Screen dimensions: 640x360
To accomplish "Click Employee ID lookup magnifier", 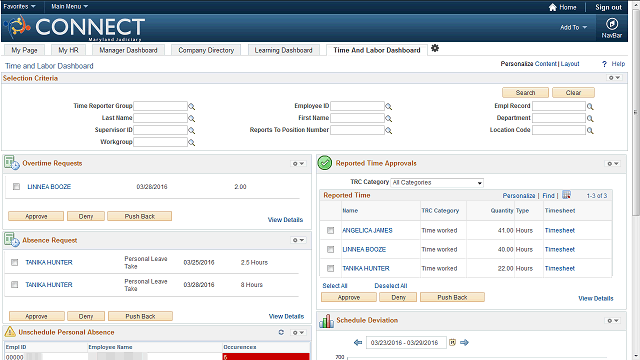I will click(389, 107).
